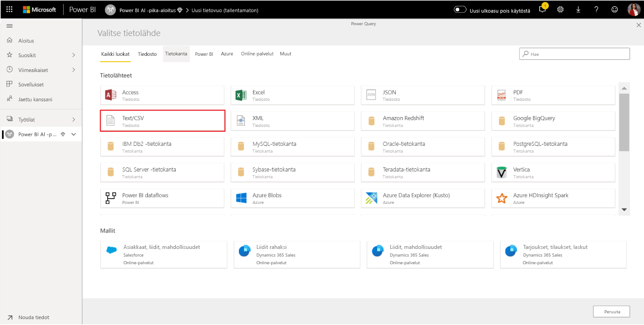Image resolution: width=644 pixels, height=325 pixels.
Task: Click the feedback smiley icon
Action: click(615, 9)
